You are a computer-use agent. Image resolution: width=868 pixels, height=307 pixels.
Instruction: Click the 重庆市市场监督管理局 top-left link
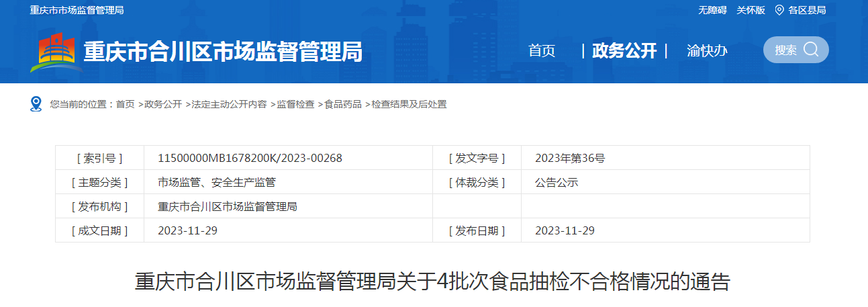click(77, 10)
